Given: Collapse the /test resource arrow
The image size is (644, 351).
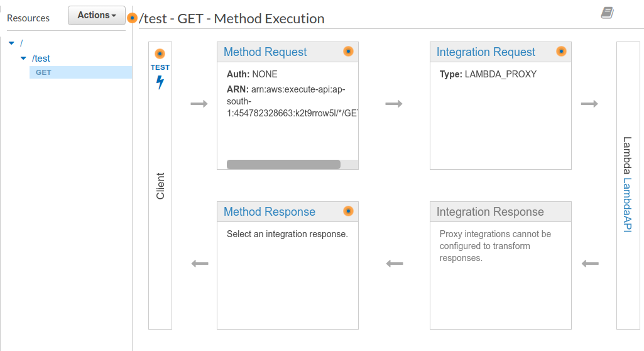Looking at the screenshot, I should [23, 58].
